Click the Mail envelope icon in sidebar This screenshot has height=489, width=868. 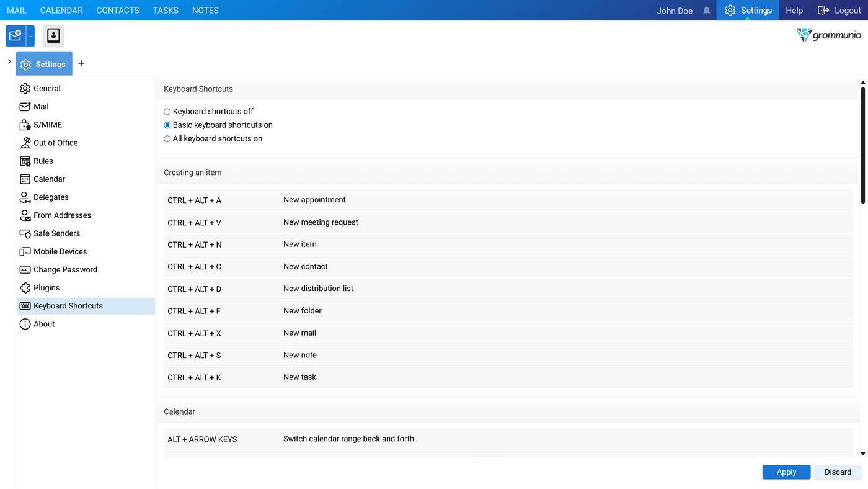coord(25,107)
